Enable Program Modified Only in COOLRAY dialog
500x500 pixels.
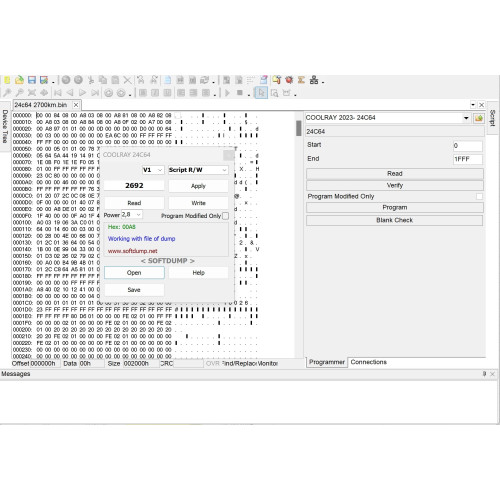click(225, 216)
